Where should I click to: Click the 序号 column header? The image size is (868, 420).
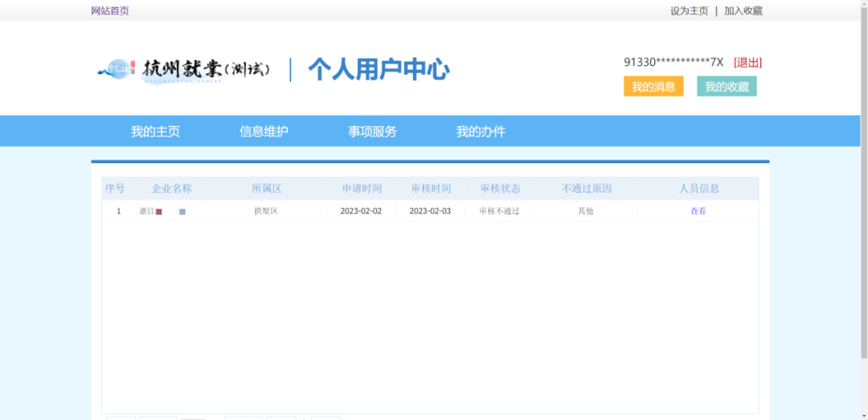(115, 189)
